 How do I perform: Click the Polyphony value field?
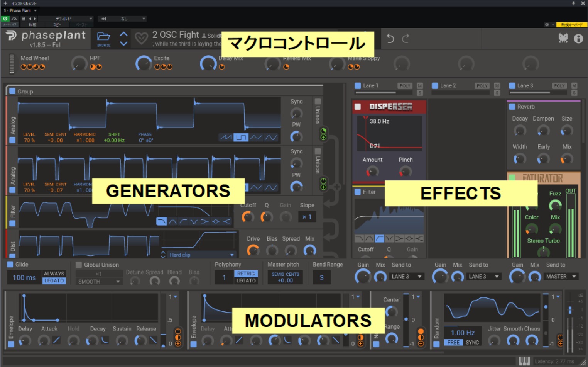pyautogui.click(x=224, y=277)
